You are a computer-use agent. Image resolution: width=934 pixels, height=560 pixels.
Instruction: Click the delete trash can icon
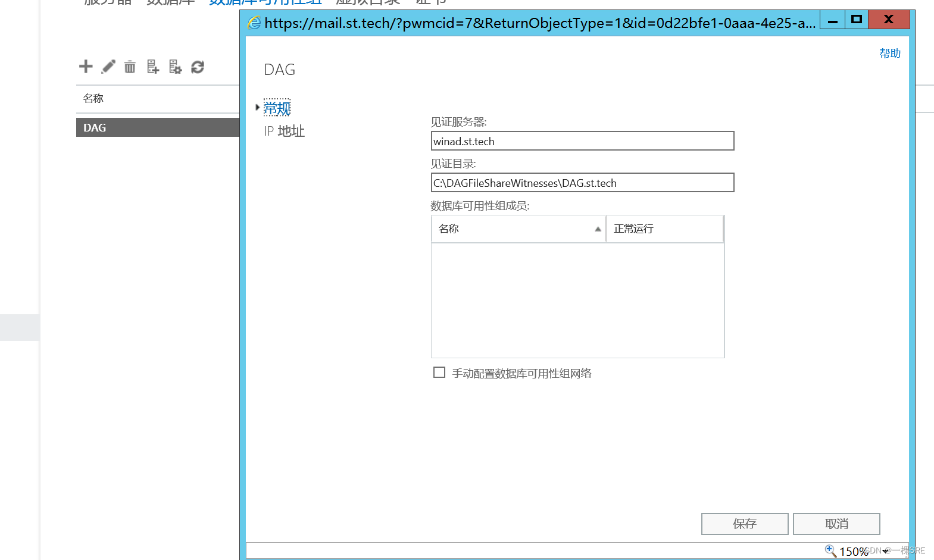click(130, 67)
